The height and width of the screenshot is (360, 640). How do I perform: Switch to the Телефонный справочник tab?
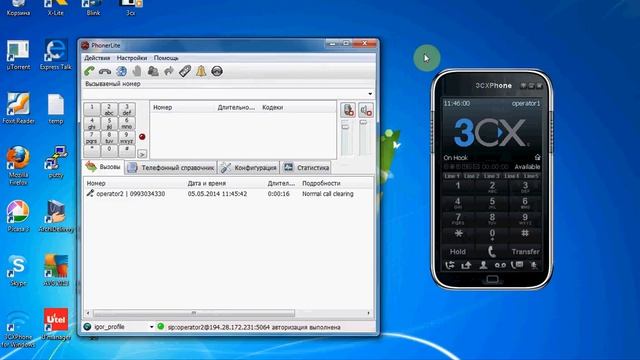(x=171, y=167)
